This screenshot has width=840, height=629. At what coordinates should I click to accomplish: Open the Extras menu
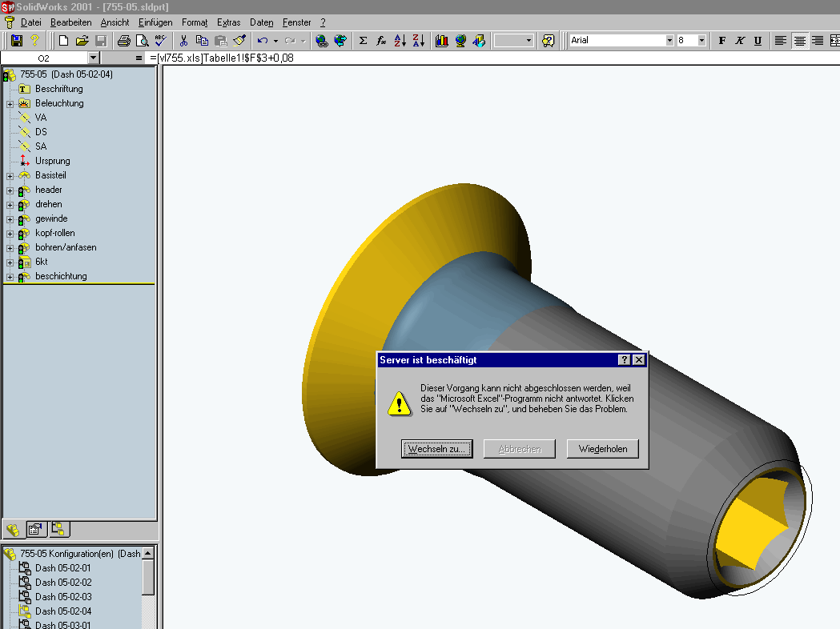pyautogui.click(x=228, y=22)
